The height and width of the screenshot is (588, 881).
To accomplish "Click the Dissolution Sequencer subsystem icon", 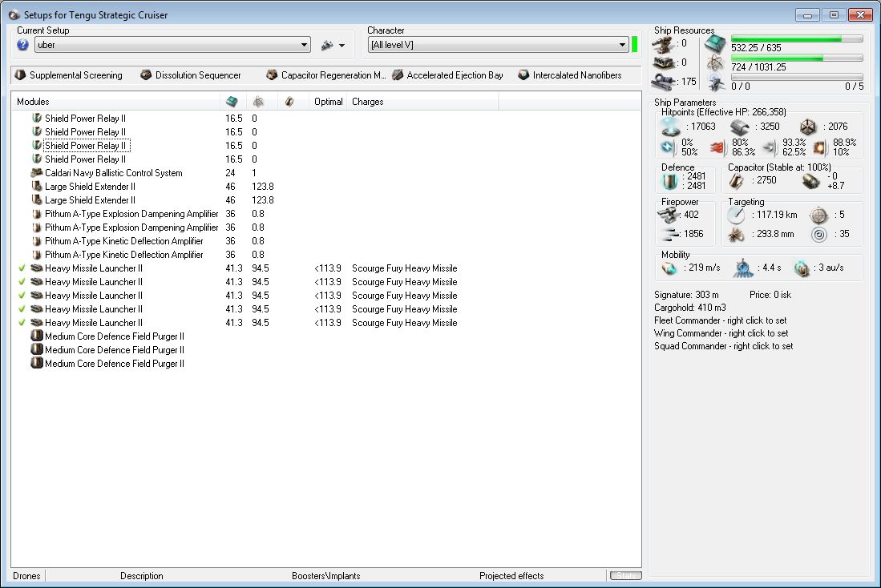I will [146, 75].
